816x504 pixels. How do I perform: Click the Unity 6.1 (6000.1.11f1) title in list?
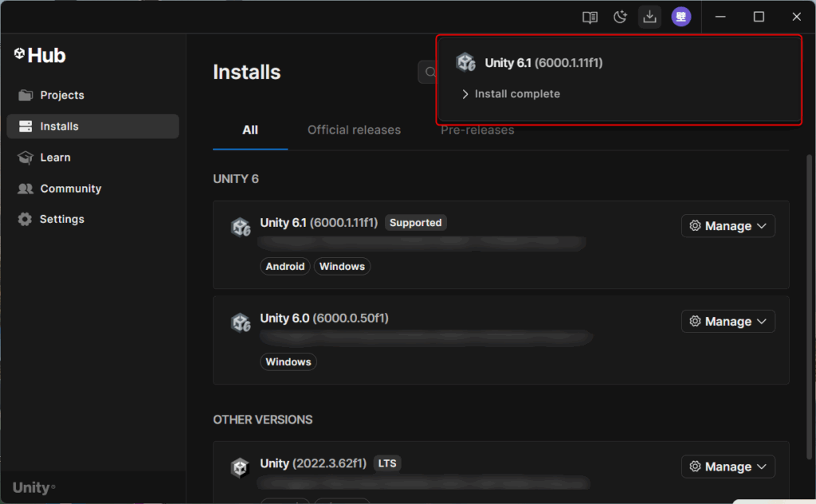(x=319, y=223)
